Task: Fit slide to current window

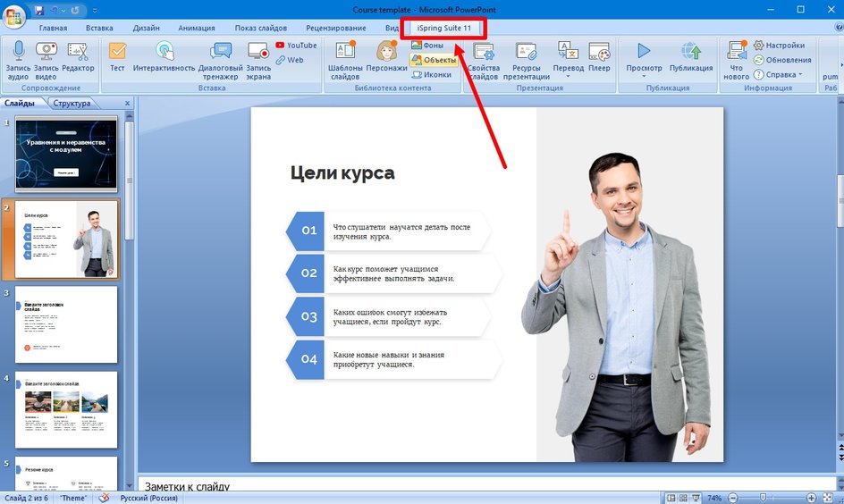Action: point(828,498)
